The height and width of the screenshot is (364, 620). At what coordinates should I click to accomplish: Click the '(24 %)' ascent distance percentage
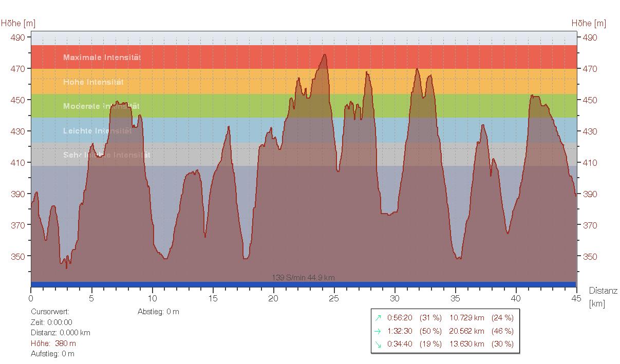pyautogui.click(x=502, y=318)
